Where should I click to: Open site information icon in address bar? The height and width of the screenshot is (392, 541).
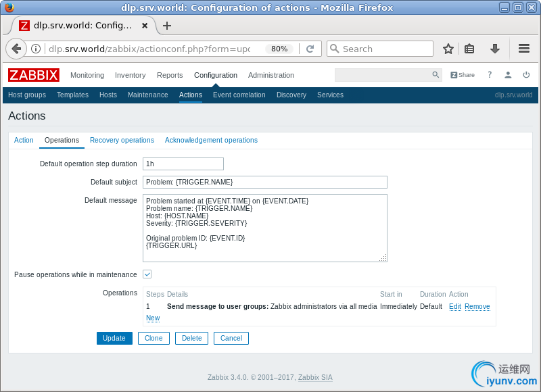click(x=36, y=49)
